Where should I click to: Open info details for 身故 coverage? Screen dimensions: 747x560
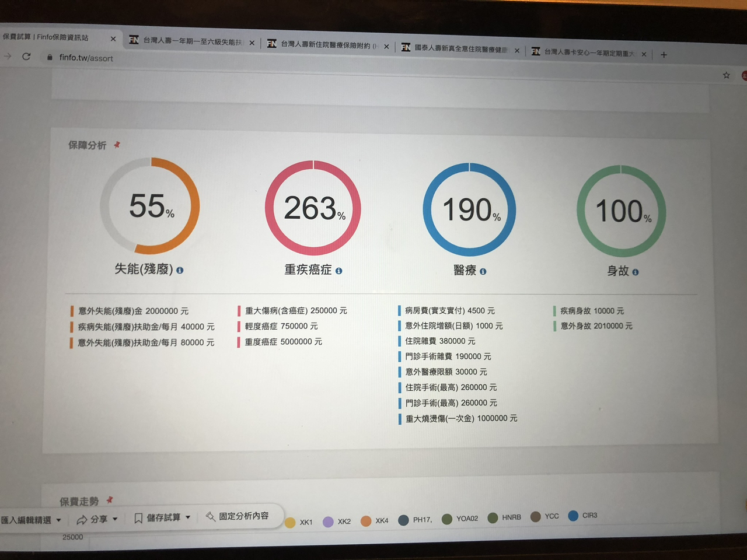point(636,272)
